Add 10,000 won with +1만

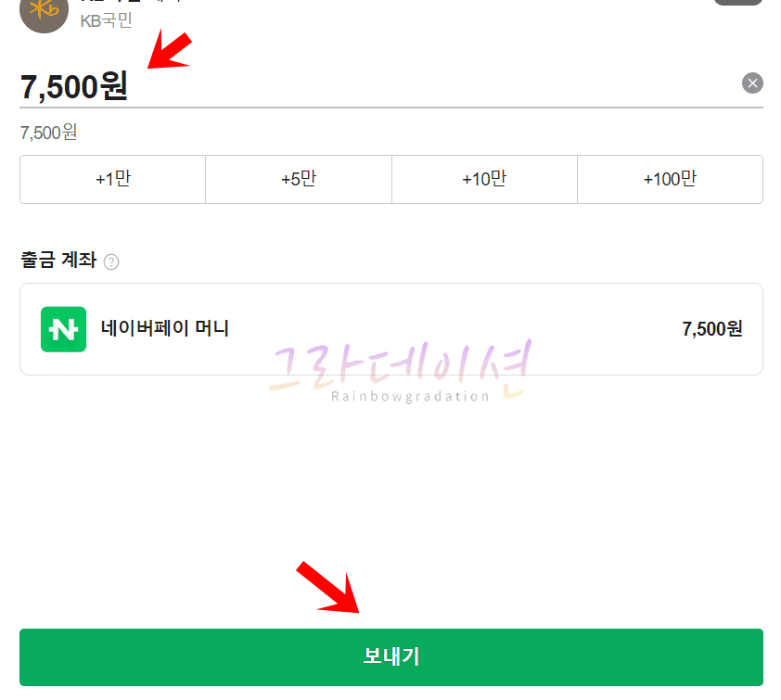coord(113,179)
